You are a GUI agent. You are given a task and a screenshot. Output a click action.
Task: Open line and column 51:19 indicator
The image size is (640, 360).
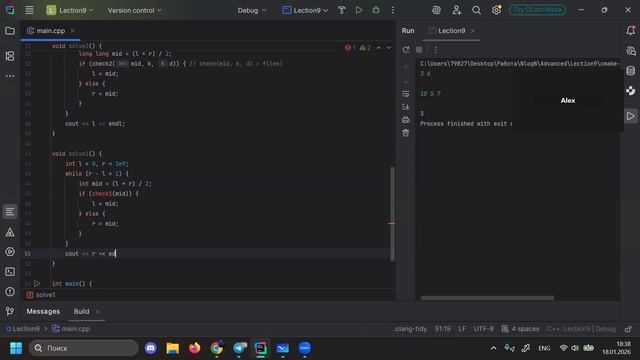coord(443,329)
